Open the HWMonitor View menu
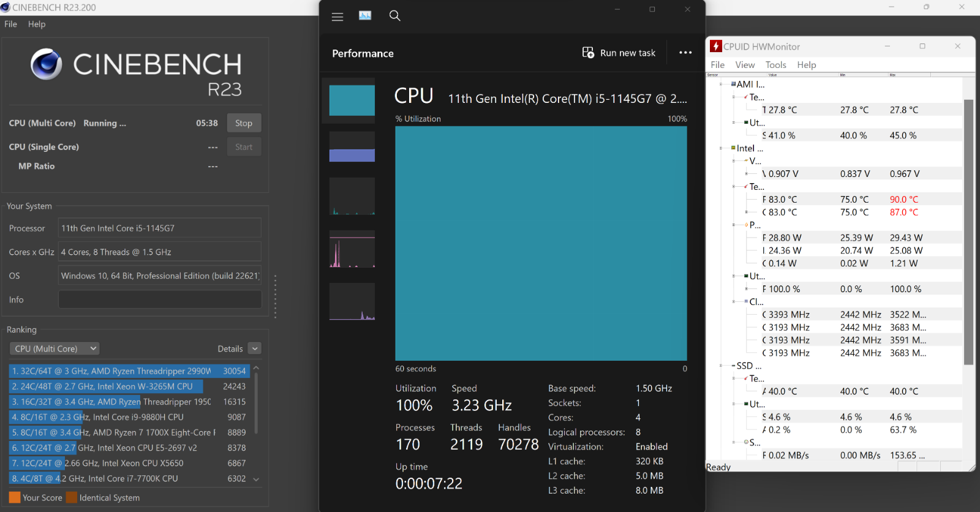 (745, 65)
